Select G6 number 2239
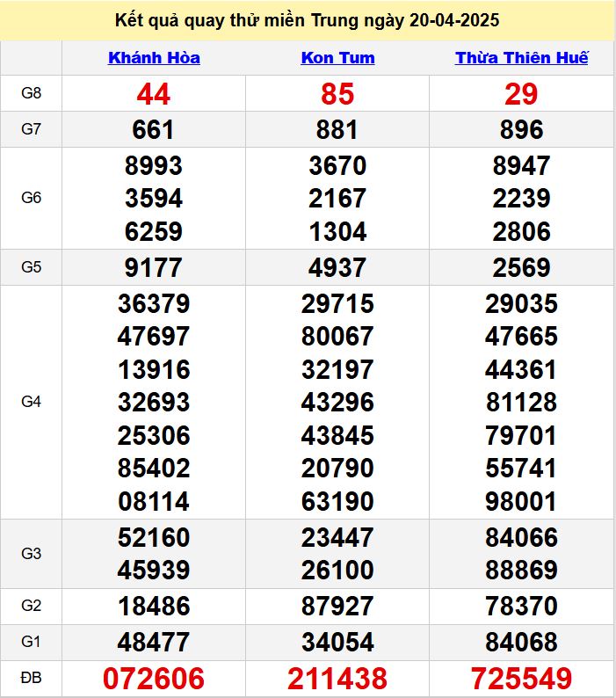The height and width of the screenshot is (698, 616). (521, 199)
